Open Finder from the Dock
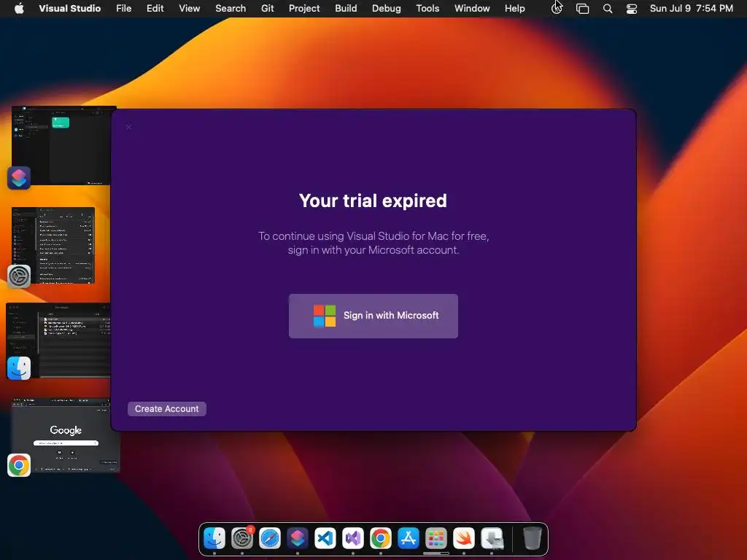 tap(214, 538)
